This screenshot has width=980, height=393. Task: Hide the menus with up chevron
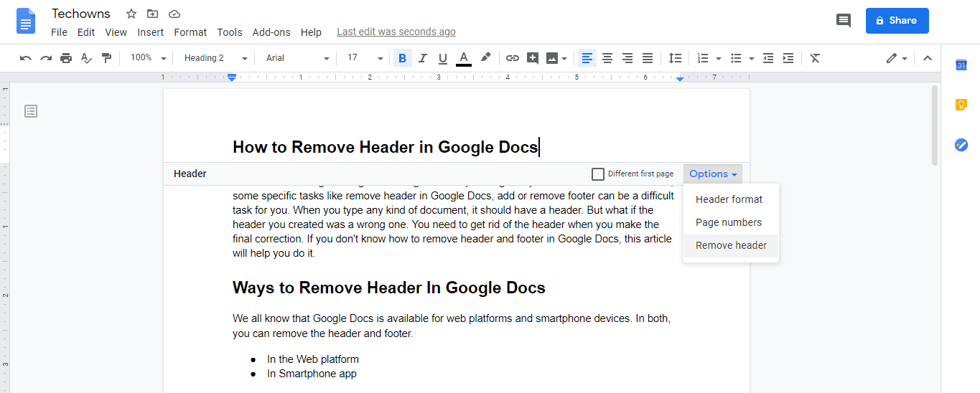(x=927, y=58)
